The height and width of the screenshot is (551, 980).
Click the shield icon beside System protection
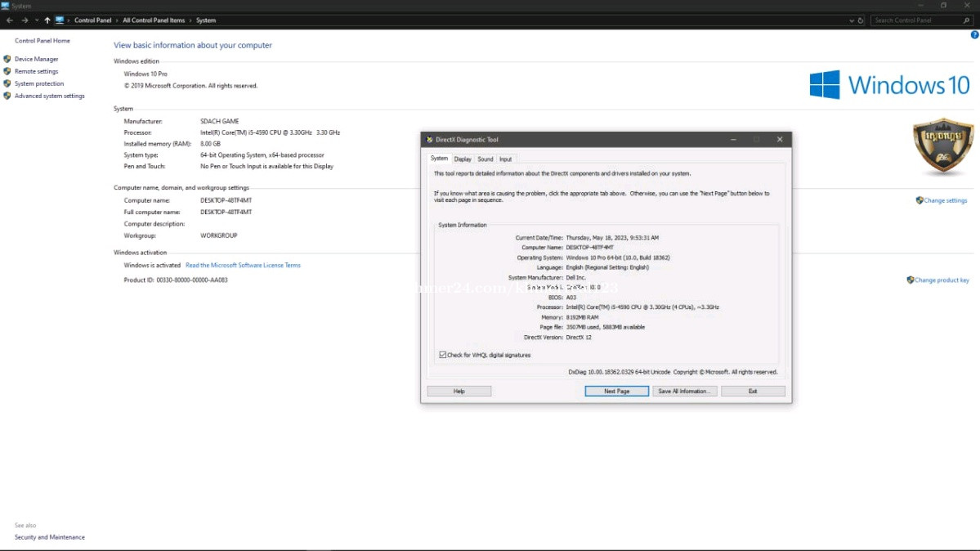point(7,83)
